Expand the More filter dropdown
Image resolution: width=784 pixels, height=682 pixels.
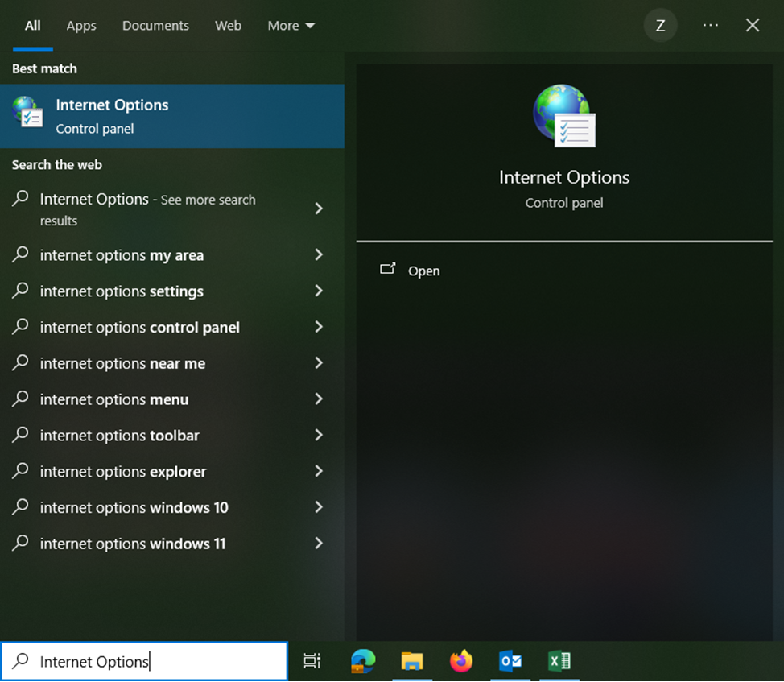291,26
